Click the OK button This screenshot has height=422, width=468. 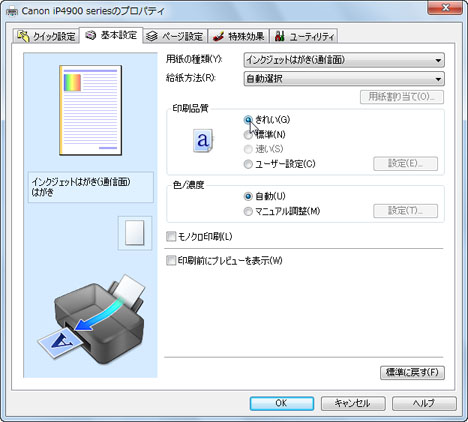click(282, 403)
